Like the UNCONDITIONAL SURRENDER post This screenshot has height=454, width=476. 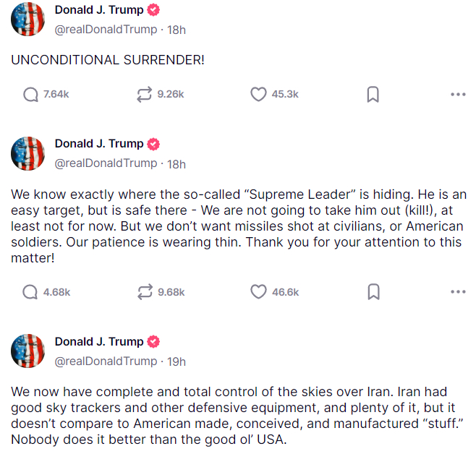(x=258, y=95)
